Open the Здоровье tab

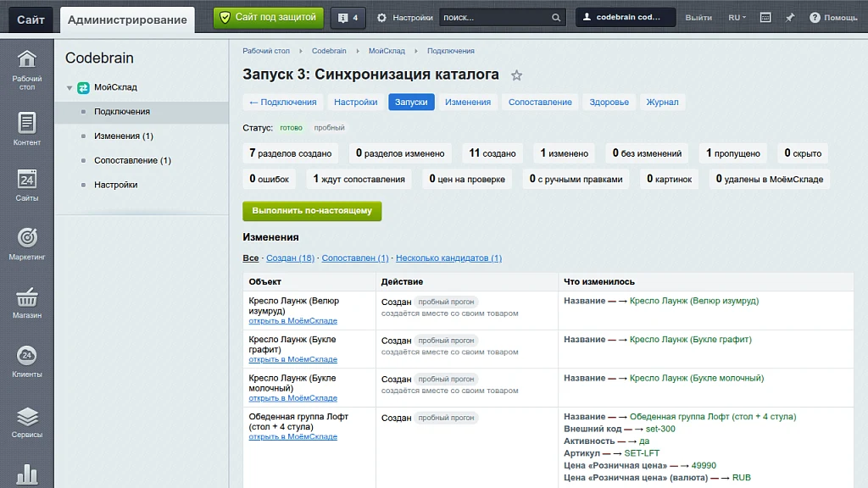609,102
